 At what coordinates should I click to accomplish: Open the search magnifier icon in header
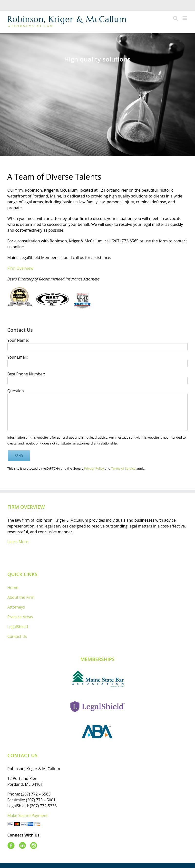click(175, 18)
